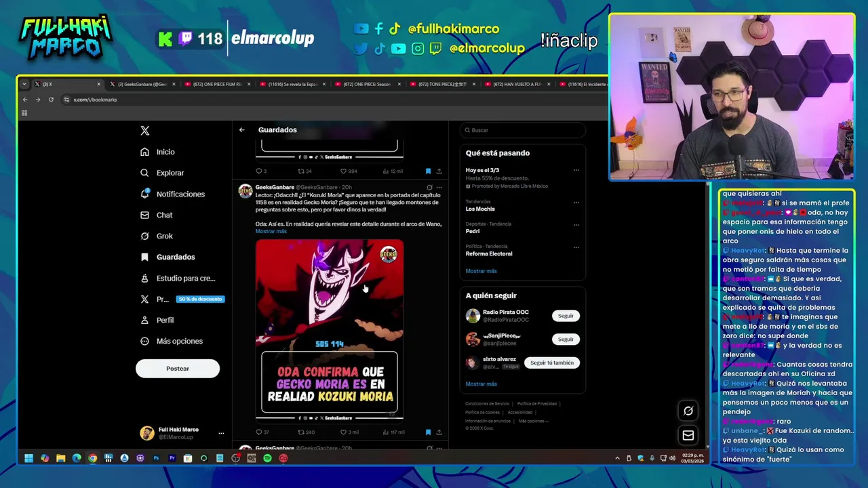The width and height of the screenshot is (868, 488).
Task: Share the 994-likes post
Action: click(x=439, y=171)
